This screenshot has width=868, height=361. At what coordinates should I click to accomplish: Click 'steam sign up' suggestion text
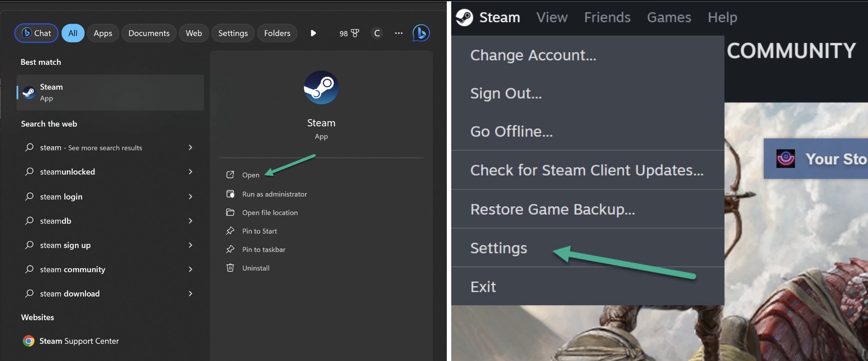(x=65, y=245)
